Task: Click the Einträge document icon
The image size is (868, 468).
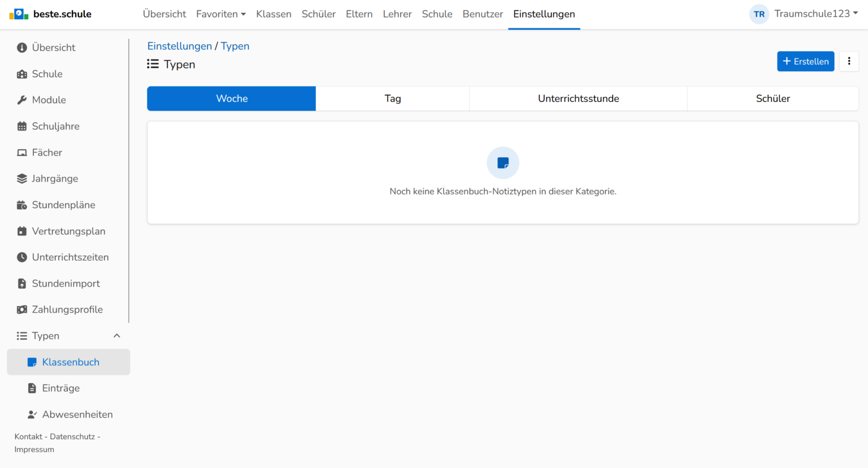Action: [32, 388]
